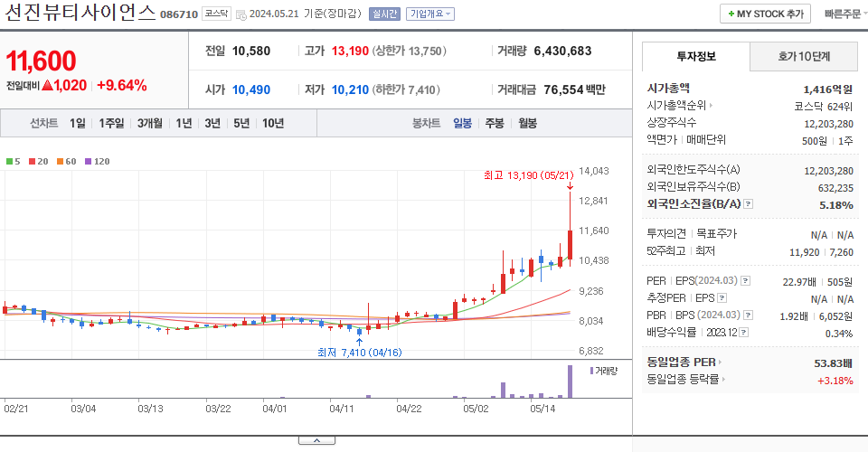Viewport: 868px width, 452px height.
Task: Click the 동일업종 등락률 value +3.18%
Action: [x=835, y=381]
